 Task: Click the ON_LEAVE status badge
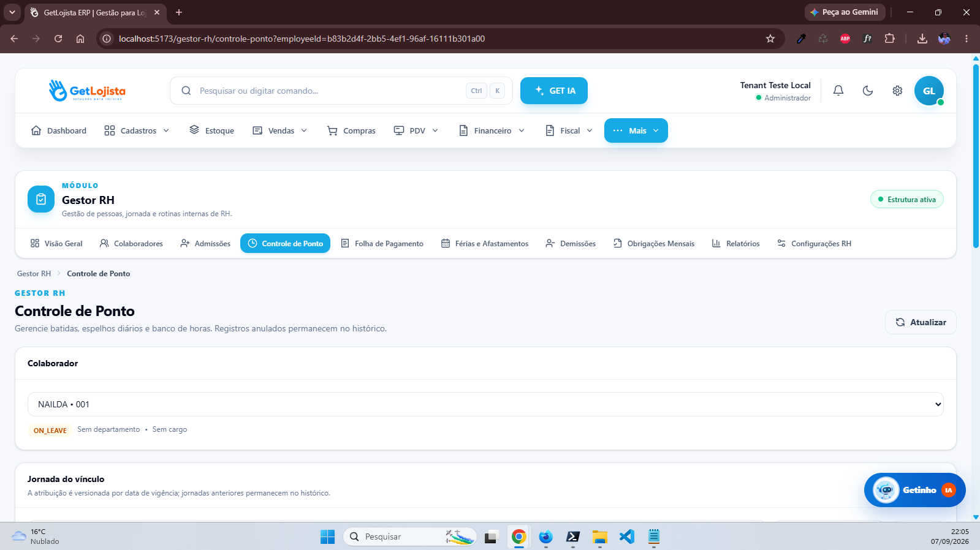coord(50,431)
